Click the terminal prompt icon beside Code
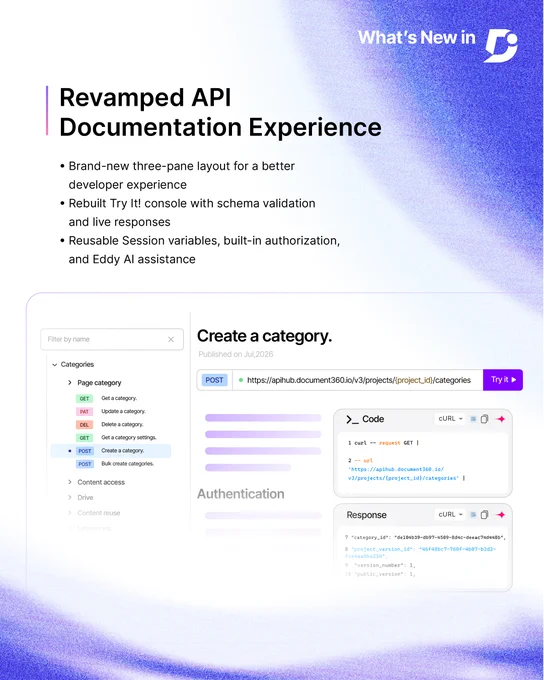Viewport: 544px width, 680px height. tap(352, 419)
